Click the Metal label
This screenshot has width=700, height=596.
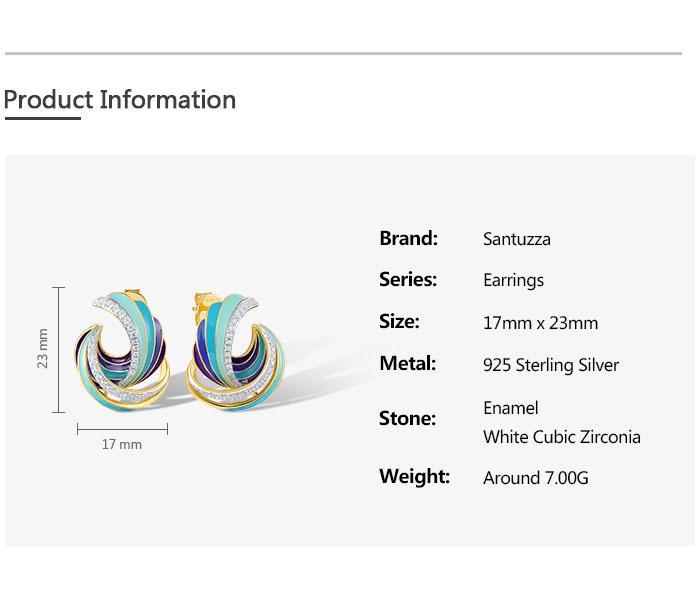click(x=407, y=364)
